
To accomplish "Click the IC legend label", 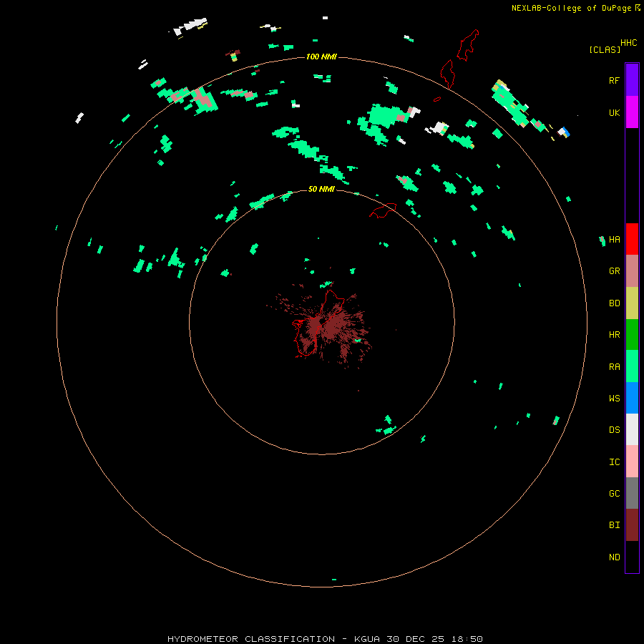I will pos(614,462).
